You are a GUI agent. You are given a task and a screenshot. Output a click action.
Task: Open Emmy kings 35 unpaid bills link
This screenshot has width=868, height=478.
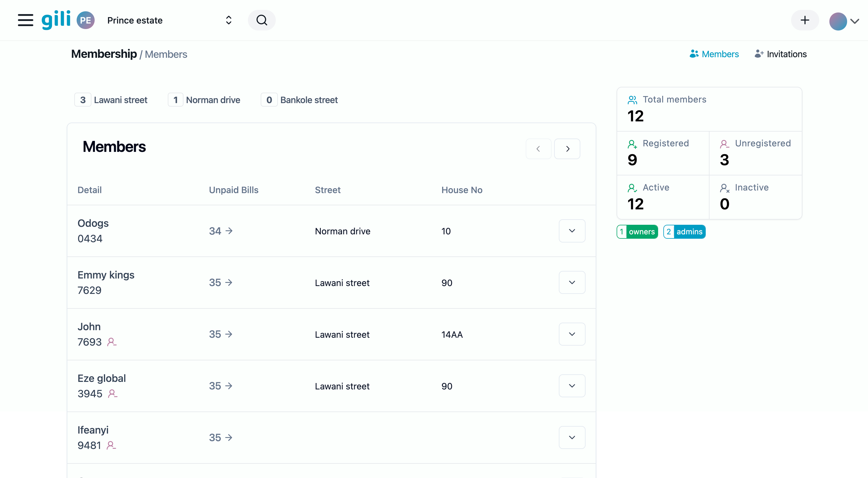pos(221,283)
